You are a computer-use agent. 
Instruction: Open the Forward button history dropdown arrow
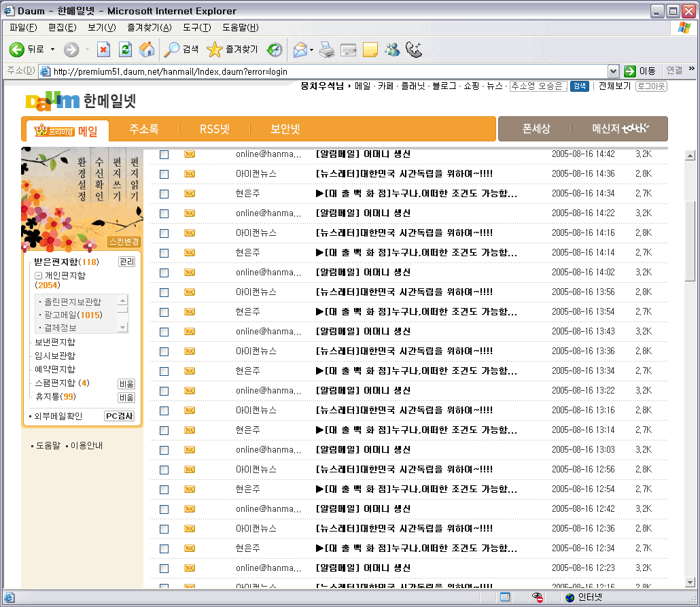(x=87, y=50)
